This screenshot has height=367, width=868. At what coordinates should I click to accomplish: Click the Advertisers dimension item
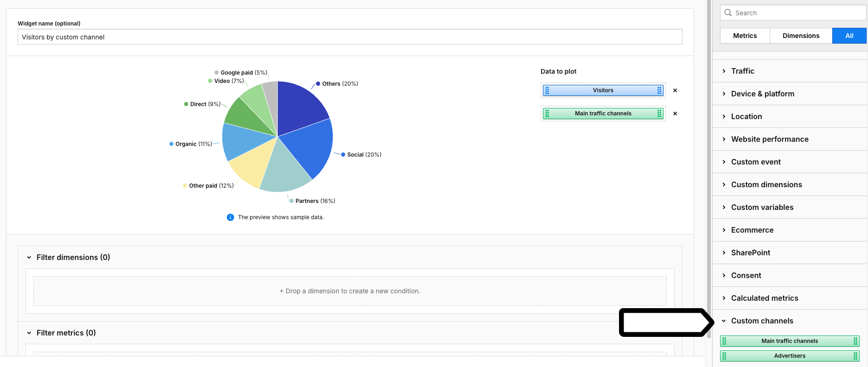tap(790, 356)
